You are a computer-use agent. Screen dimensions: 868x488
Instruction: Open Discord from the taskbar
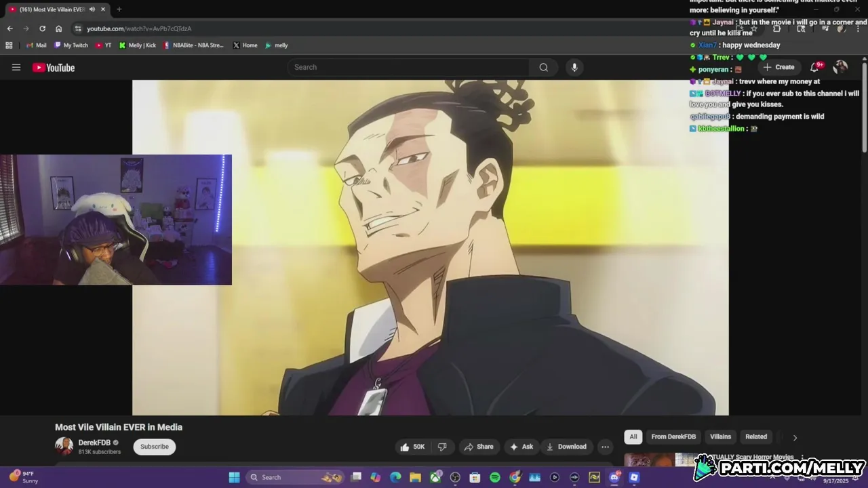tap(614, 477)
